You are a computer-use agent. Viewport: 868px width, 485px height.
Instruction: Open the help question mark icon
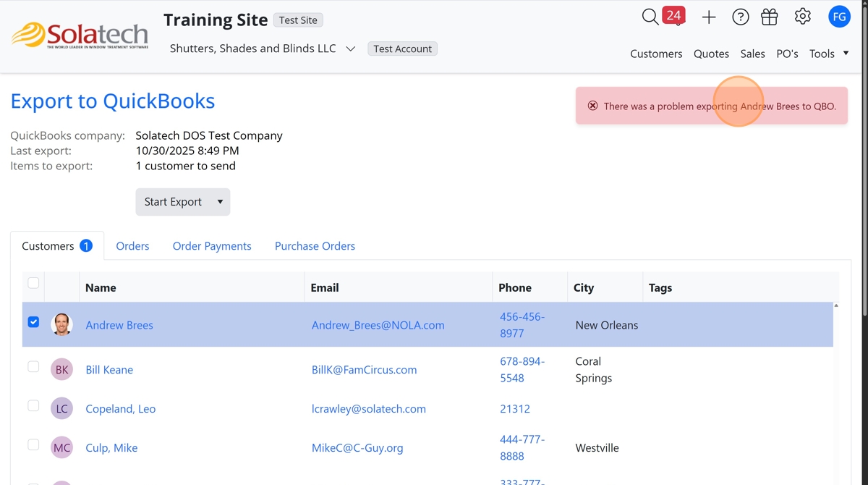740,17
